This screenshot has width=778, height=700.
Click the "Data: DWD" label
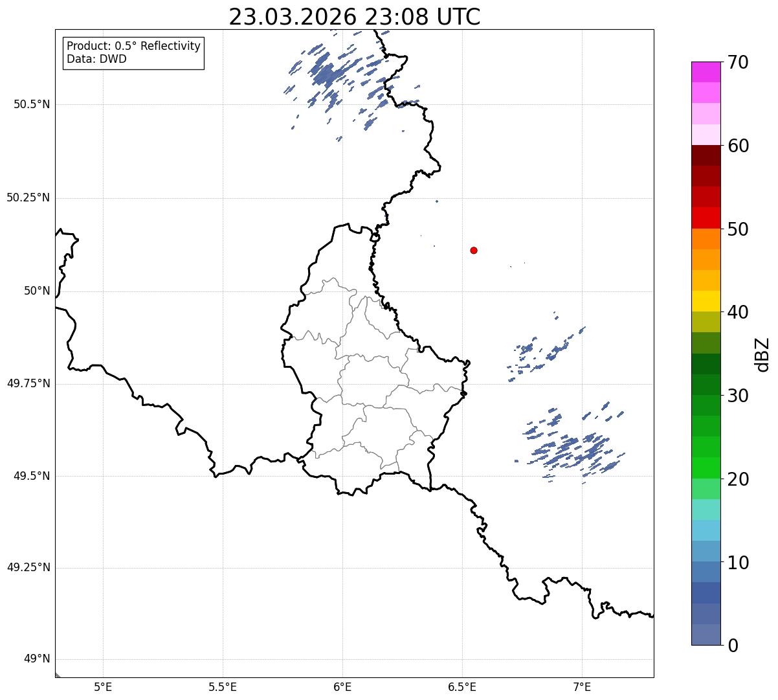click(x=96, y=59)
